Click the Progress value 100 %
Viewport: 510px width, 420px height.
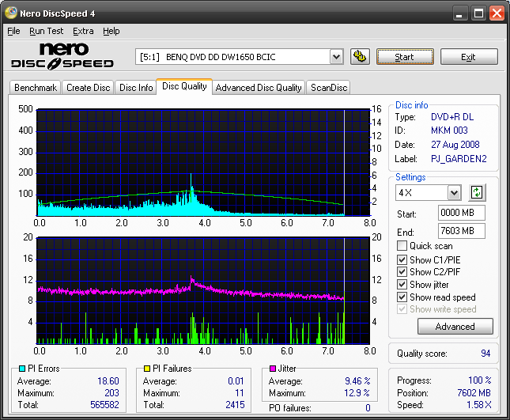[480, 380]
